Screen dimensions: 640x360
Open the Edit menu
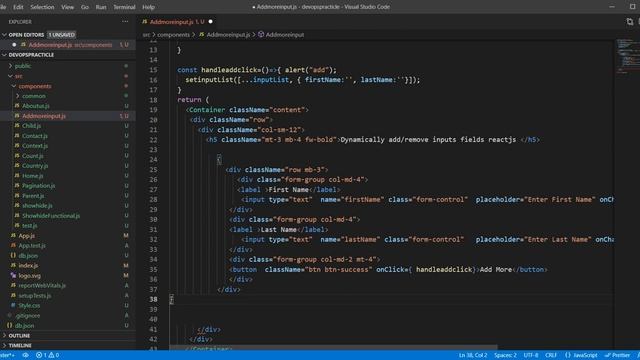18,7
